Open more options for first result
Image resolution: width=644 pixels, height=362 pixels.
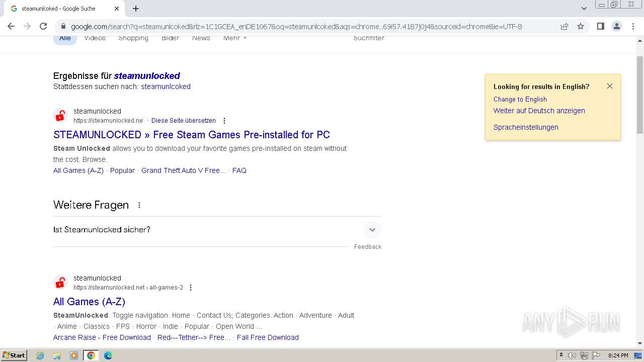click(224, 121)
